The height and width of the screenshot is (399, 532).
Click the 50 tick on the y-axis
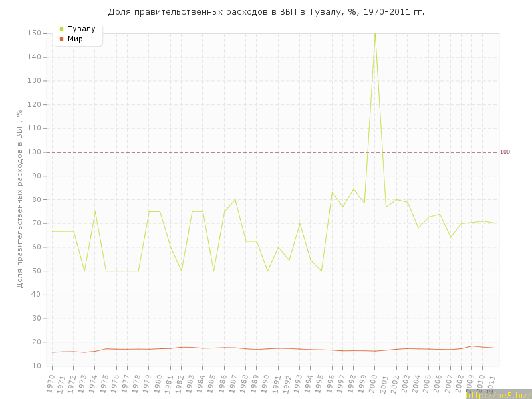point(39,271)
